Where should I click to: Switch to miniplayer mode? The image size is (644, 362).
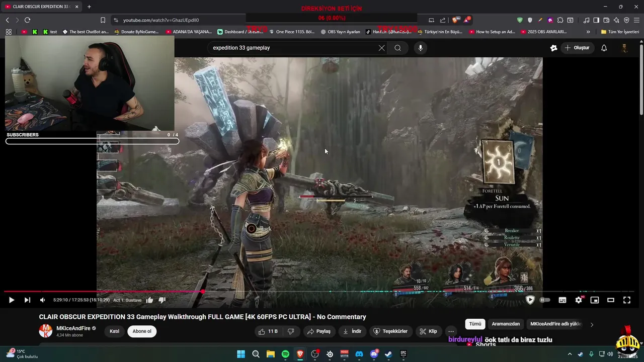[x=595, y=300]
